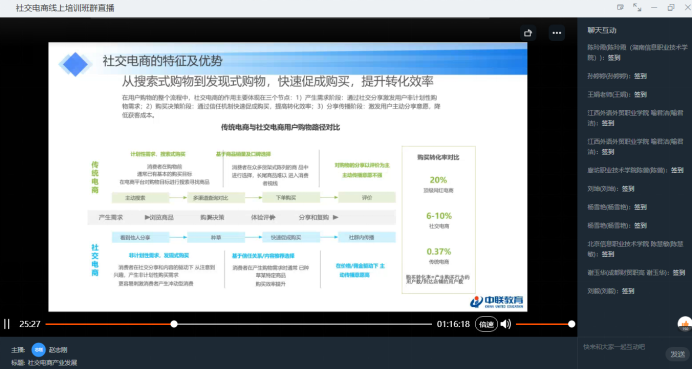Viewport: 693px width, 369px height.
Task: Click the 01:16:18 total duration label
Action: 453,324
